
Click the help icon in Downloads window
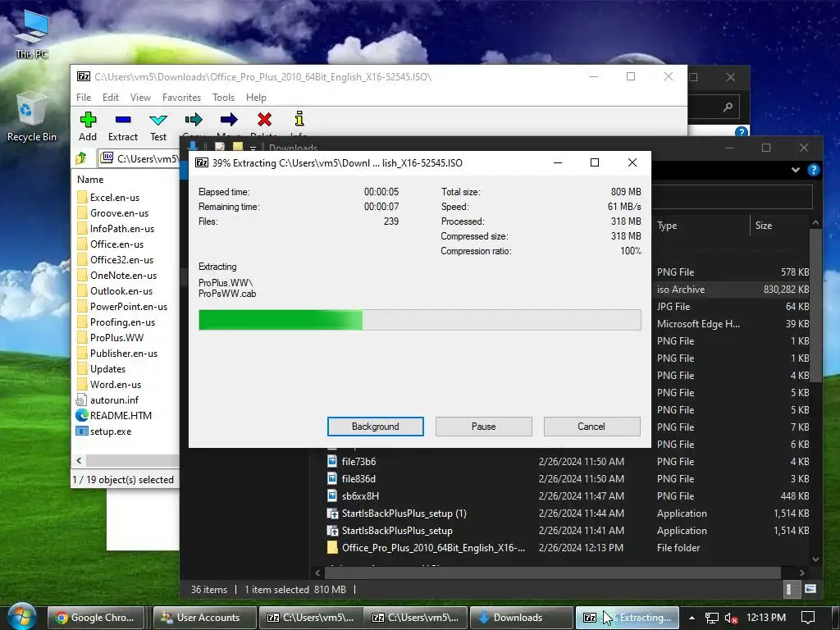tap(813, 170)
